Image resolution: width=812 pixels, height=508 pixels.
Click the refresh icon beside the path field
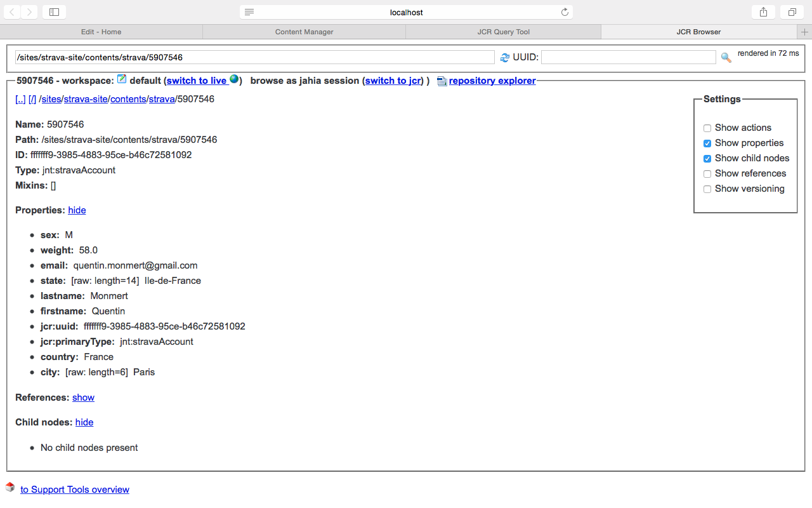tap(505, 58)
